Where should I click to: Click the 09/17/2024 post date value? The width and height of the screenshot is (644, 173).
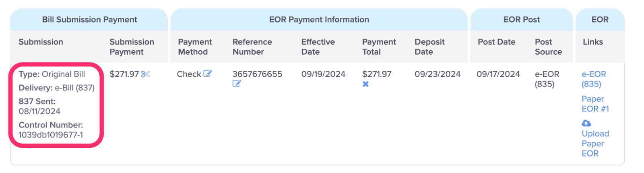pos(498,74)
